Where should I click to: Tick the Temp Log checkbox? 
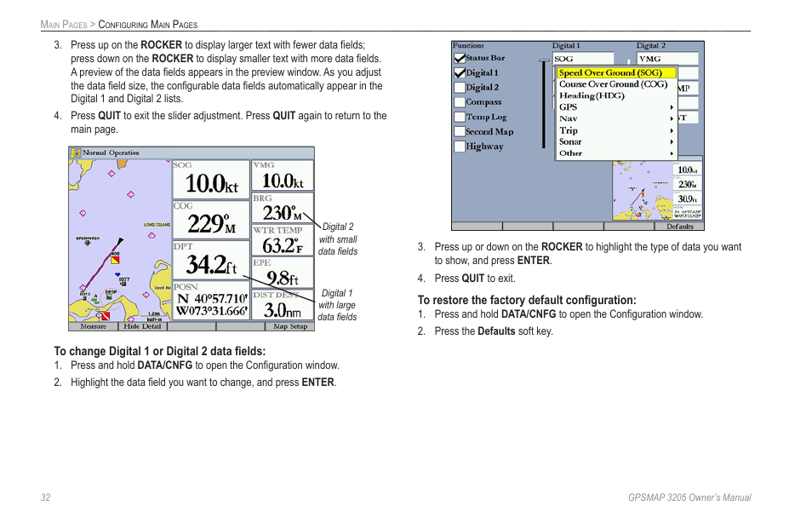460,117
